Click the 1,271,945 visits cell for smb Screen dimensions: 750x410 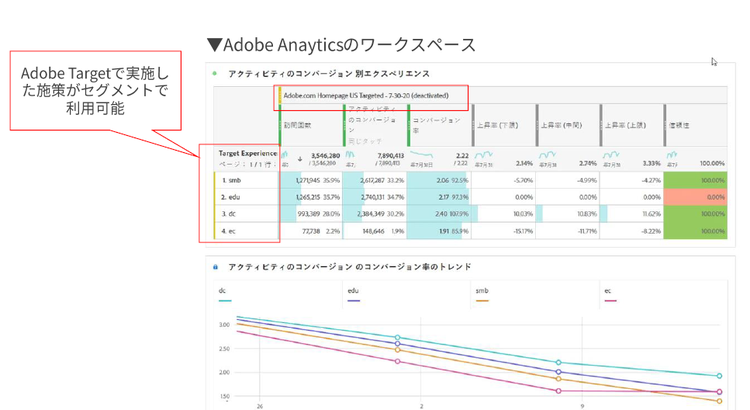point(311,180)
